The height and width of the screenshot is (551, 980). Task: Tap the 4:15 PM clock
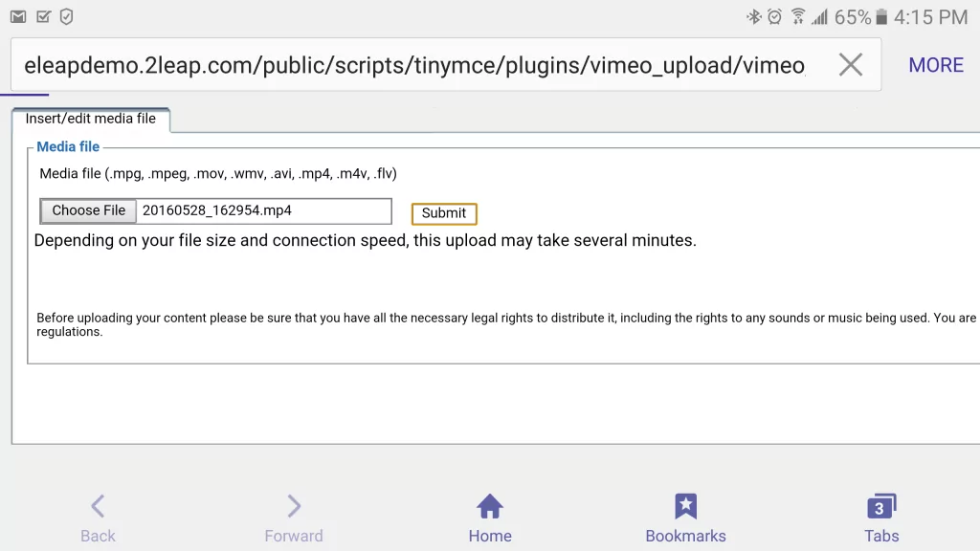[930, 17]
